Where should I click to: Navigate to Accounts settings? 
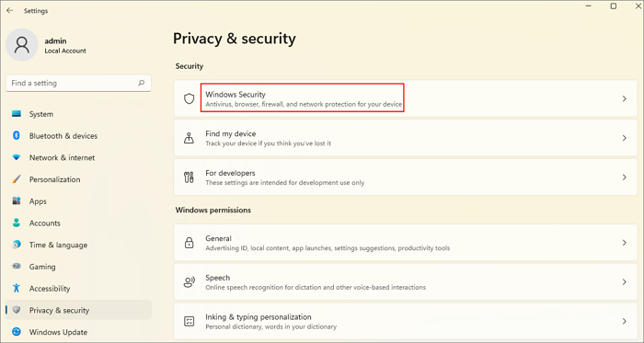tap(78, 223)
